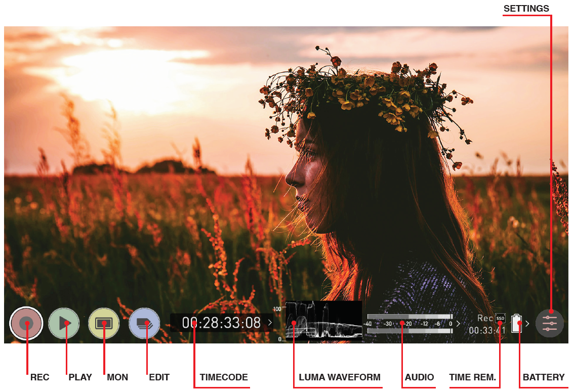Click the timecode readout 00:28:33:08
Viewport: 574px width, 392px height.
pyautogui.click(x=221, y=323)
